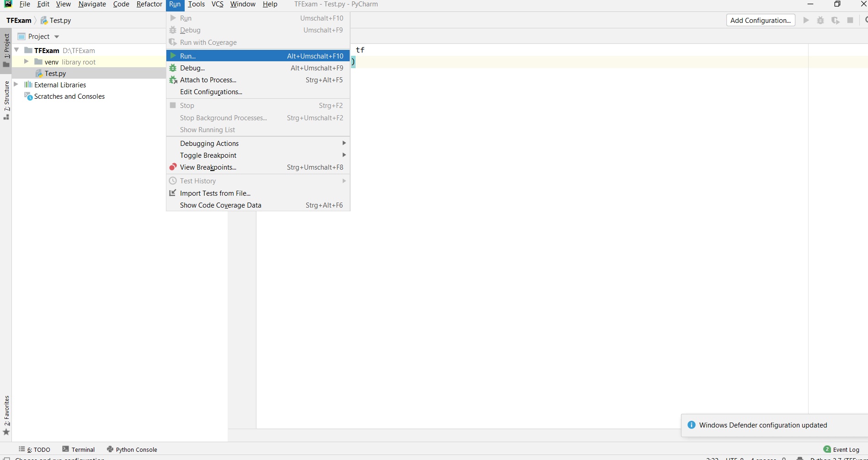Screen dimensions: 868x460
Task: Open Edit Configurations... from Run menu
Action: coord(258,91)
